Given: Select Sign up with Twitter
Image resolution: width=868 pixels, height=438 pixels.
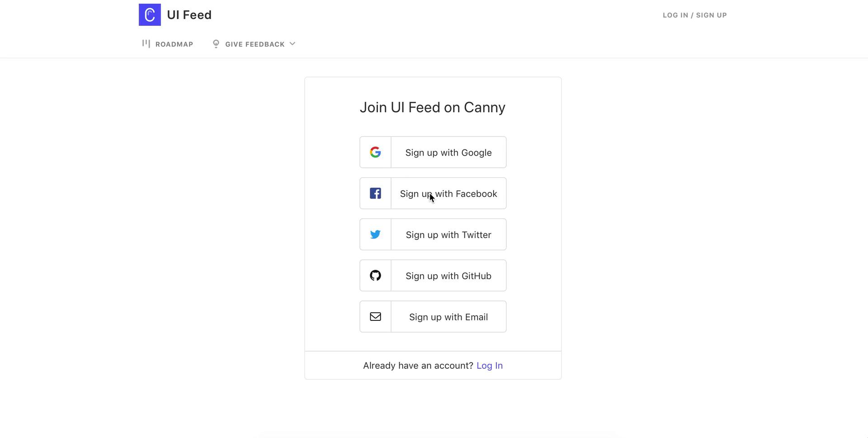Looking at the screenshot, I should tap(448, 234).
